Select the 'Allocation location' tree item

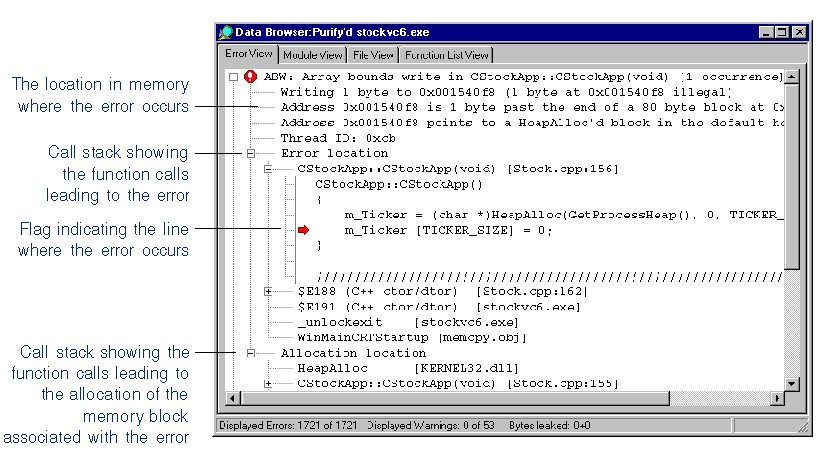[x=353, y=353]
